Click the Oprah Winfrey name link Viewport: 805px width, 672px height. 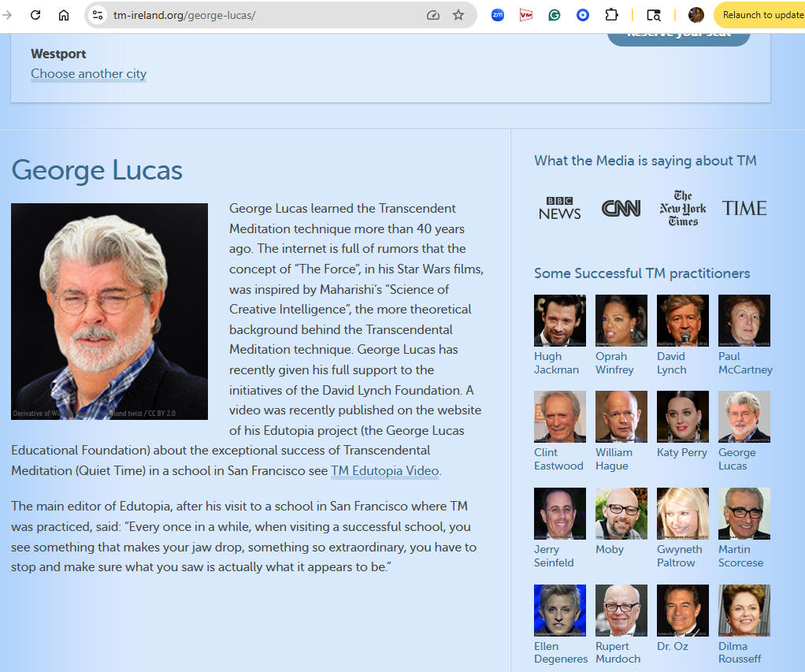[614, 363]
